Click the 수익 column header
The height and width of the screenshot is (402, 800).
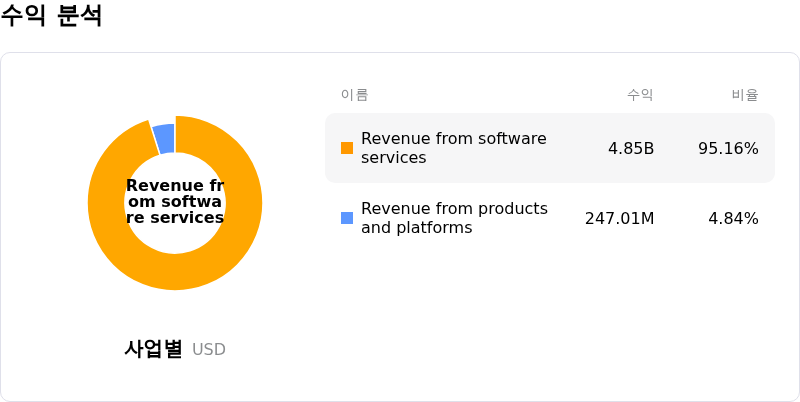[x=640, y=95]
